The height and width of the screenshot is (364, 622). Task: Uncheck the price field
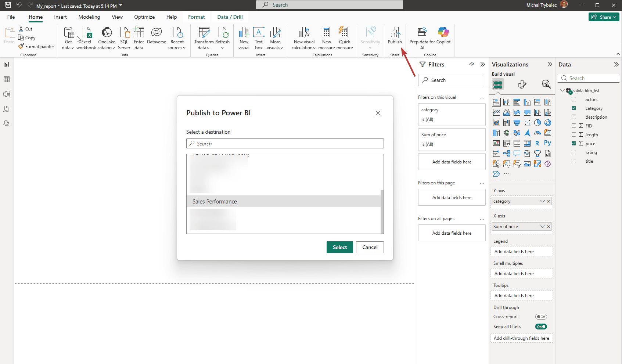coord(574,144)
